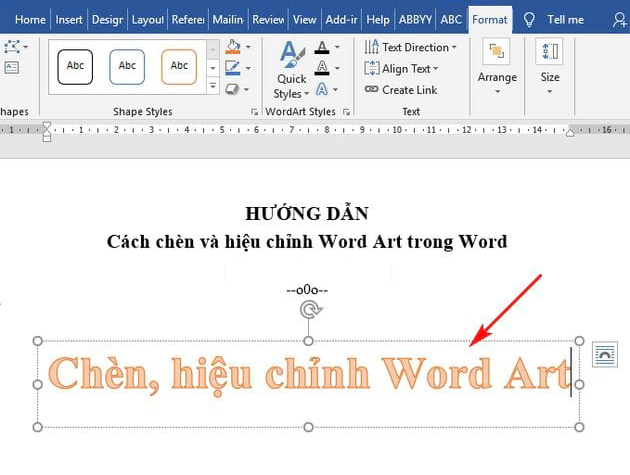Go to the Layout tab
This screenshot has height=475, width=630.
tap(147, 20)
